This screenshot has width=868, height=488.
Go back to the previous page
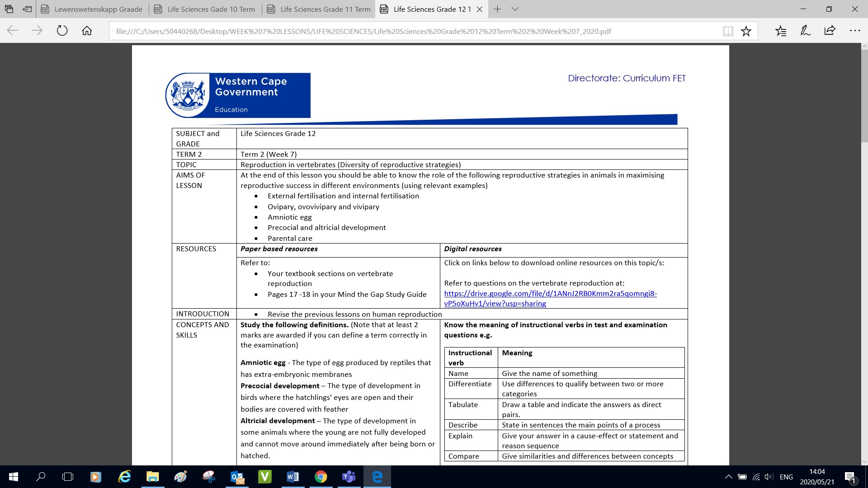[x=13, y=31]
